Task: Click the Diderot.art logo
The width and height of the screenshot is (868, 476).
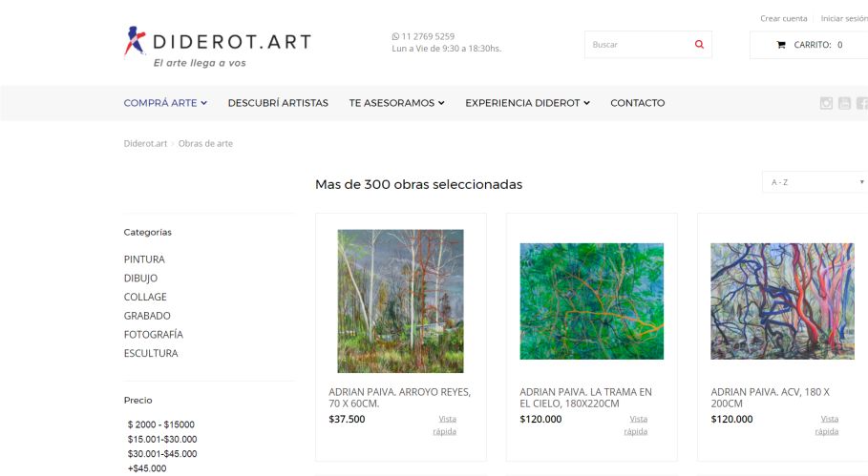Action: 218,47
